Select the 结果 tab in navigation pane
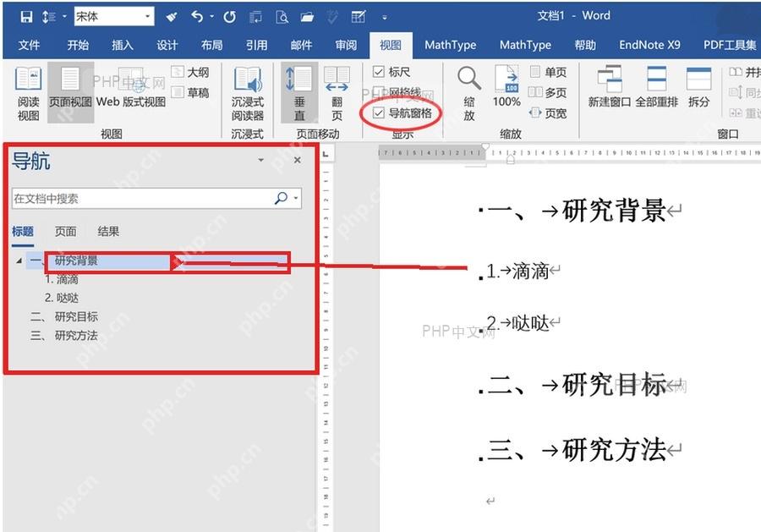 tap(108, 232)
